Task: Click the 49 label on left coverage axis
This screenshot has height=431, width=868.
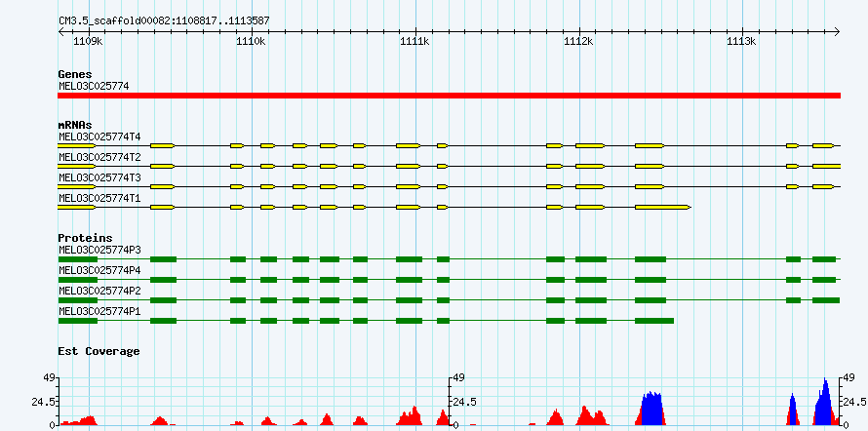Action: pyautogui.click(x=48, y=378)
